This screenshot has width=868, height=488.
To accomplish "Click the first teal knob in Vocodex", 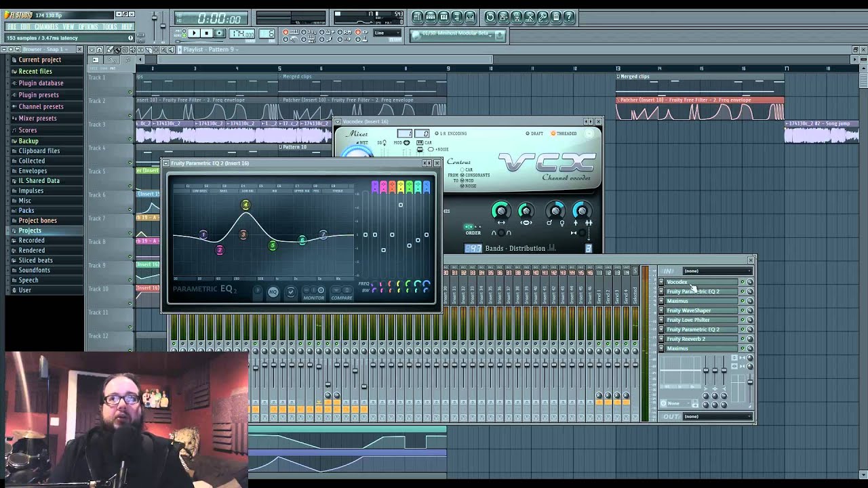I will point(500,211).
